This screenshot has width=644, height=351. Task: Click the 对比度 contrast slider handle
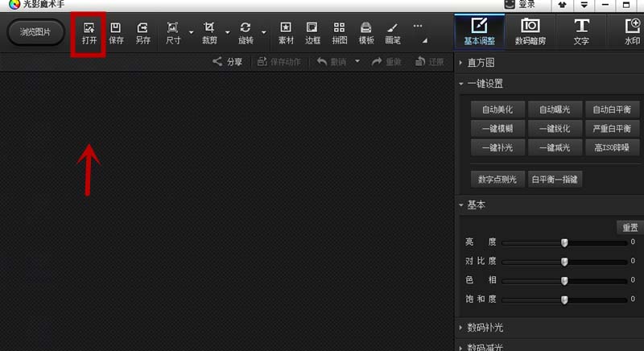click(564, 262)
